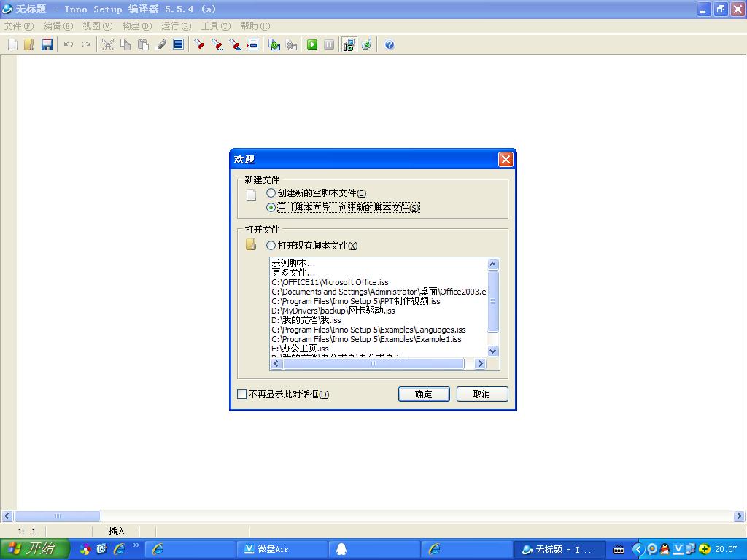Click the 取消 button
The image size is (747, 560).
pyautogui.click(x=482, y=394)
